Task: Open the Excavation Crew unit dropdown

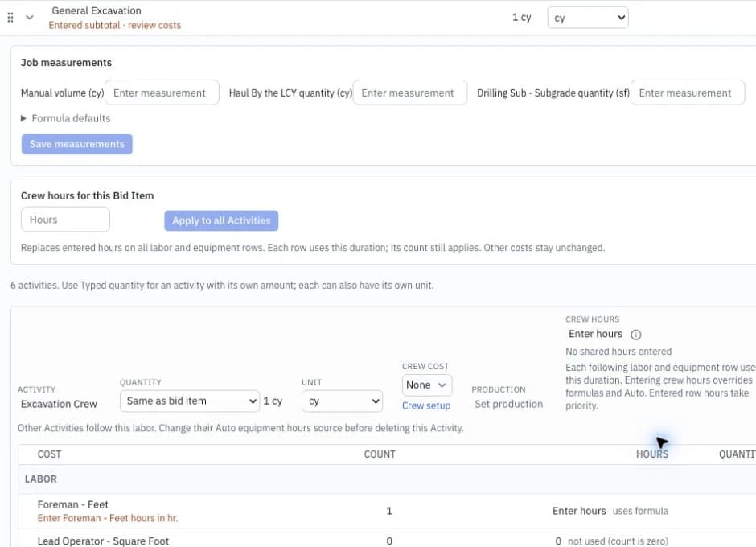Action: (343, 401)
